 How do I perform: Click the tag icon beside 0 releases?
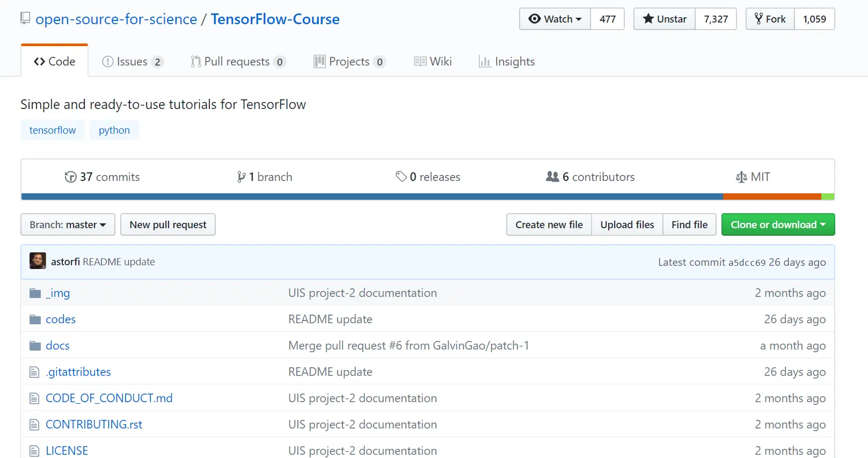401,176
